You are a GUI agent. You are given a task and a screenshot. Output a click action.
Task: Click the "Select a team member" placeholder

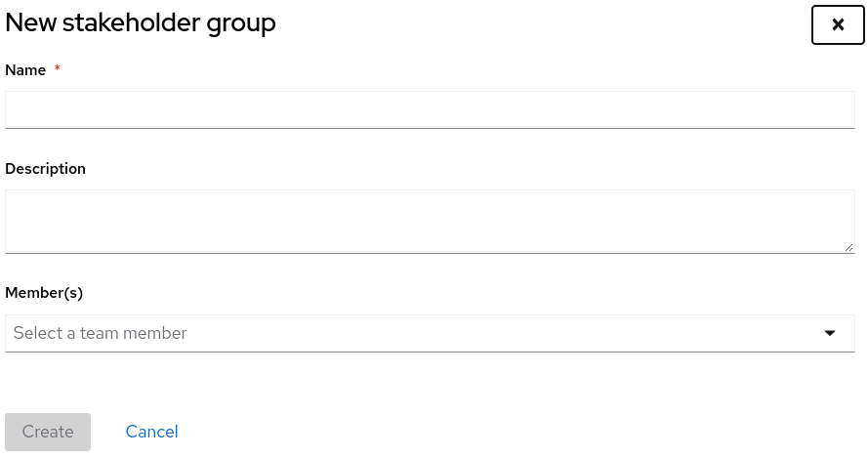[x=101, y=333]
